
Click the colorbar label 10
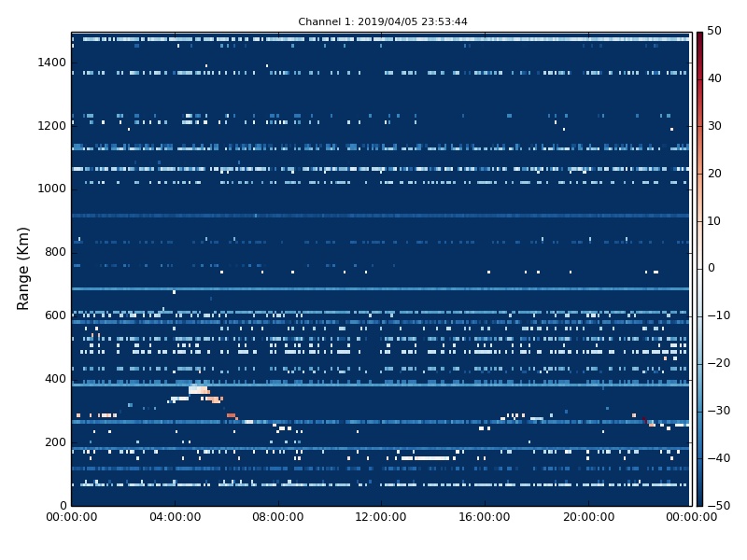coord(714,221)
